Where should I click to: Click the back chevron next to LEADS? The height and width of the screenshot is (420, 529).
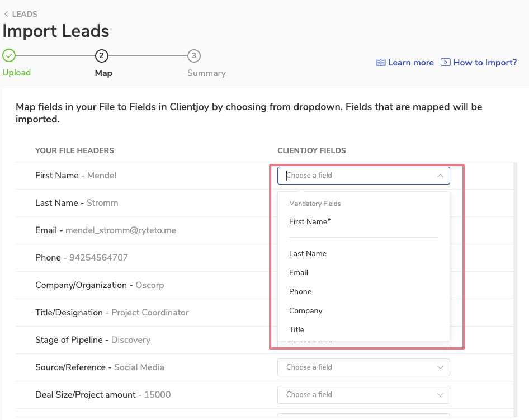point(6,14)
